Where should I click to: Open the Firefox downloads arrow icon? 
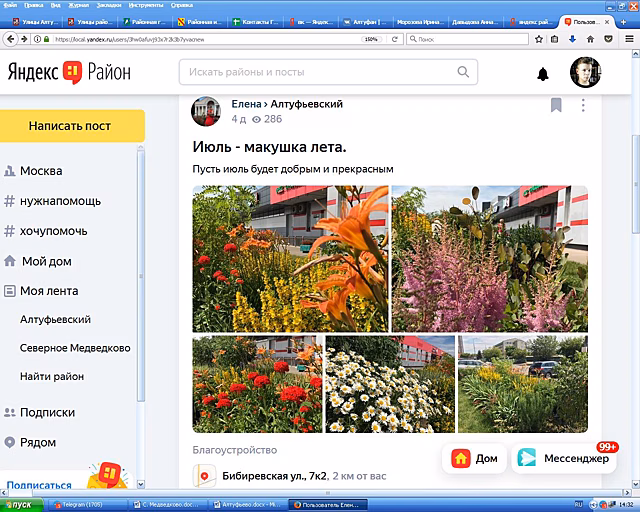[572, 39]
